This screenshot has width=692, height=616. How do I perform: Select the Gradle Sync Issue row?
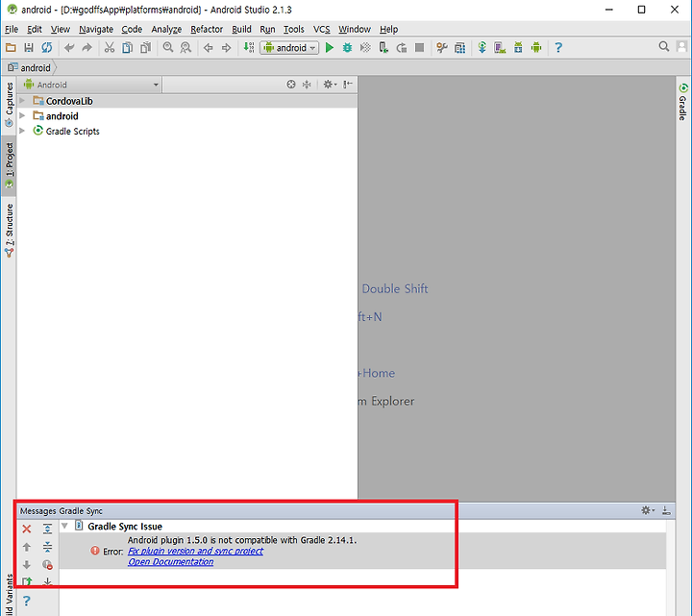362,526
